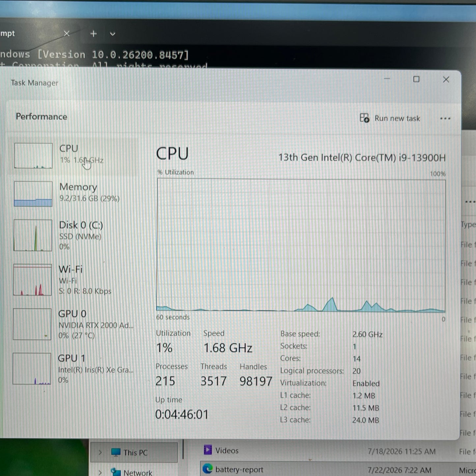Minimize the Task Manager window
The image size is (476, 476).
[387, 79]
